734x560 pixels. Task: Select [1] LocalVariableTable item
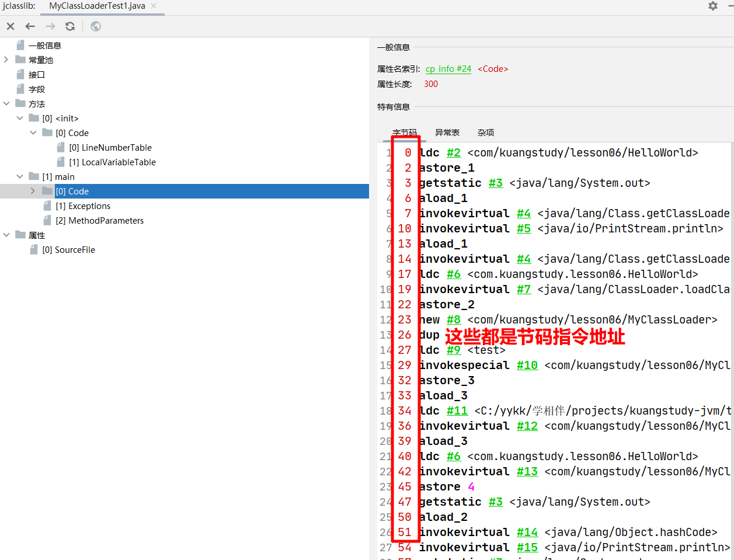[113, 162]
